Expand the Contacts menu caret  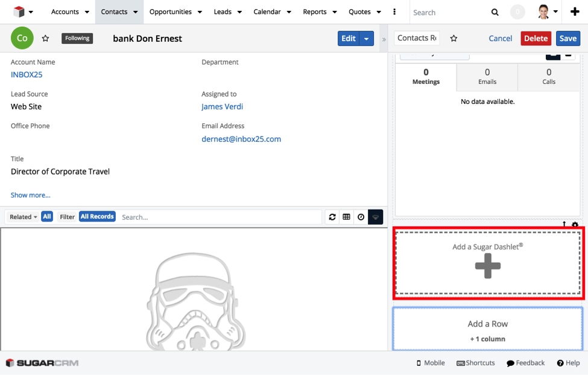tap(135, 12)
